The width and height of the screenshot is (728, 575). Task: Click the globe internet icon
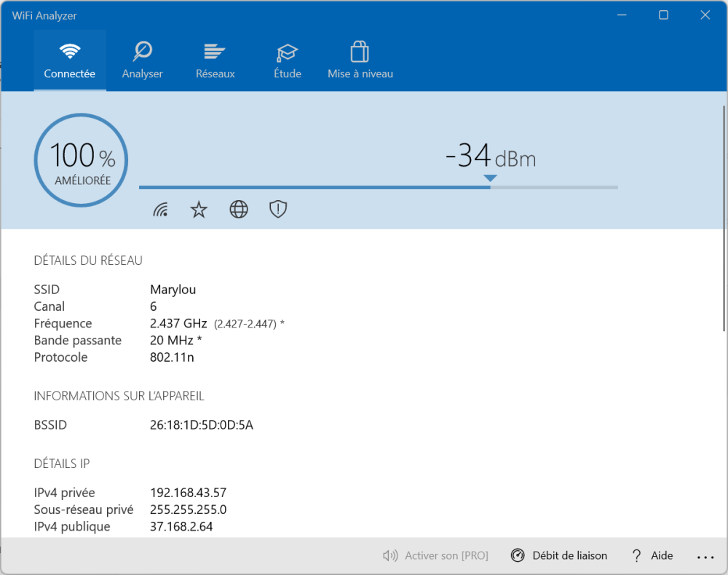[x=239, y=210]
